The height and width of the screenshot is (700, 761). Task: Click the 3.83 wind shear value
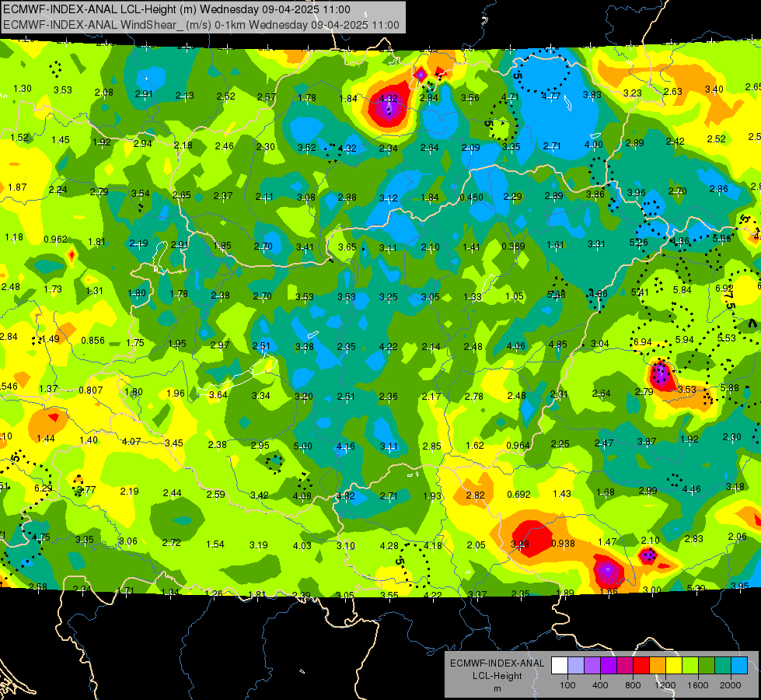click(592, 95)
